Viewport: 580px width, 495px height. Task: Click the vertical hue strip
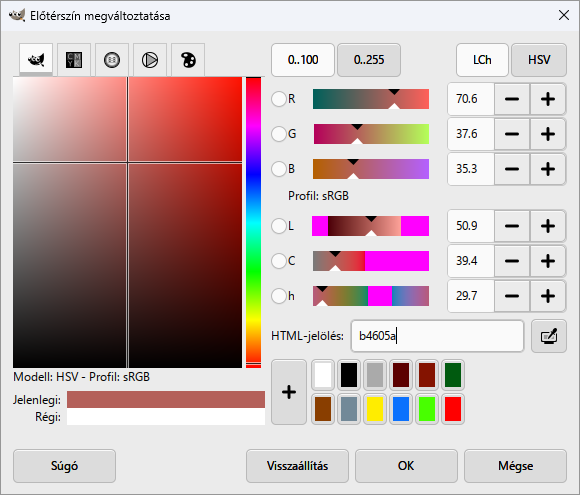pyautogui.click(x=253, y=222)
